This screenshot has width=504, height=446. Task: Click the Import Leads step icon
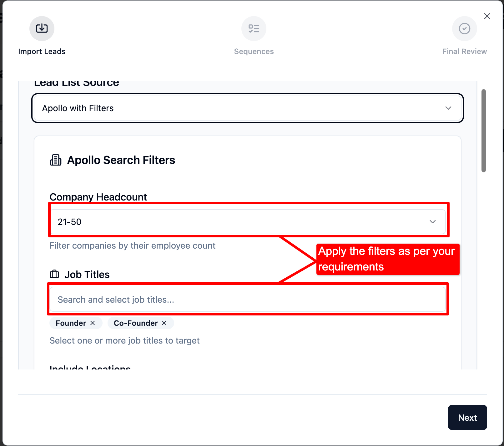pos(42,28)
